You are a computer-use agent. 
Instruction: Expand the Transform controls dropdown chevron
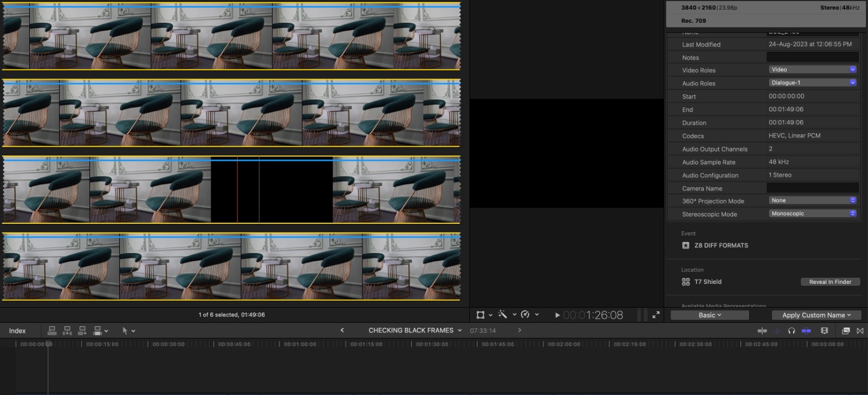(490, 315)
